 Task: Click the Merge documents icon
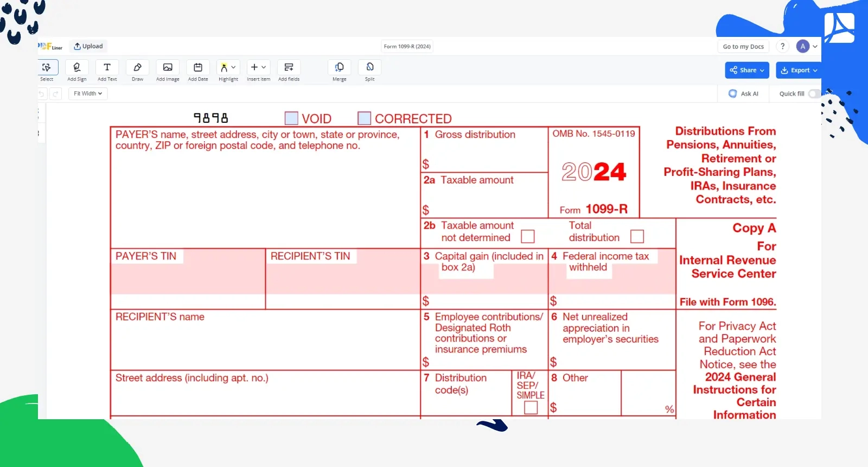point(339,68)
